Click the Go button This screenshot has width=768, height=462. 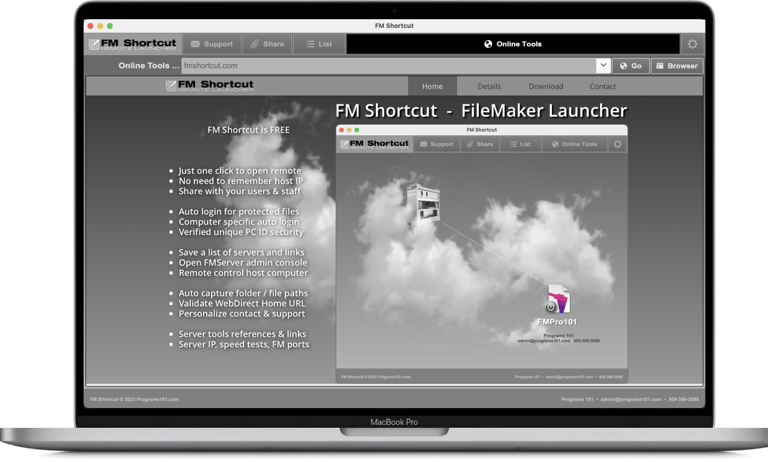631,66
